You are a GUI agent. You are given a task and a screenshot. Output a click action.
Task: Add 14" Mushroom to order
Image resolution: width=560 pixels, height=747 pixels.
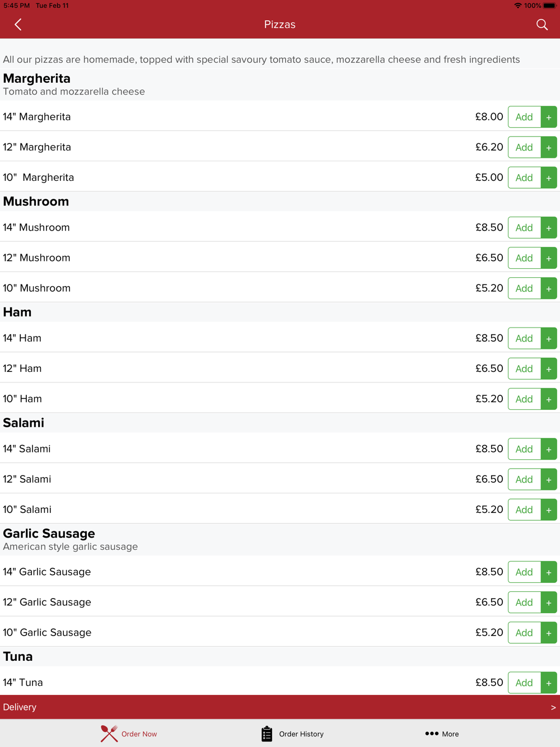click(524, 228)
